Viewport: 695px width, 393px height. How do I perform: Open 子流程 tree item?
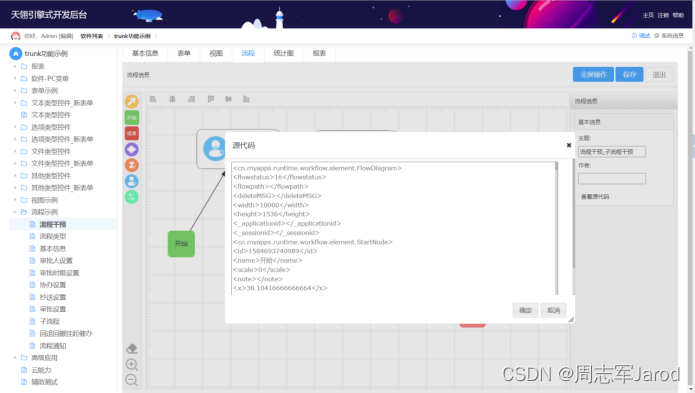click(x=49, y=321)
